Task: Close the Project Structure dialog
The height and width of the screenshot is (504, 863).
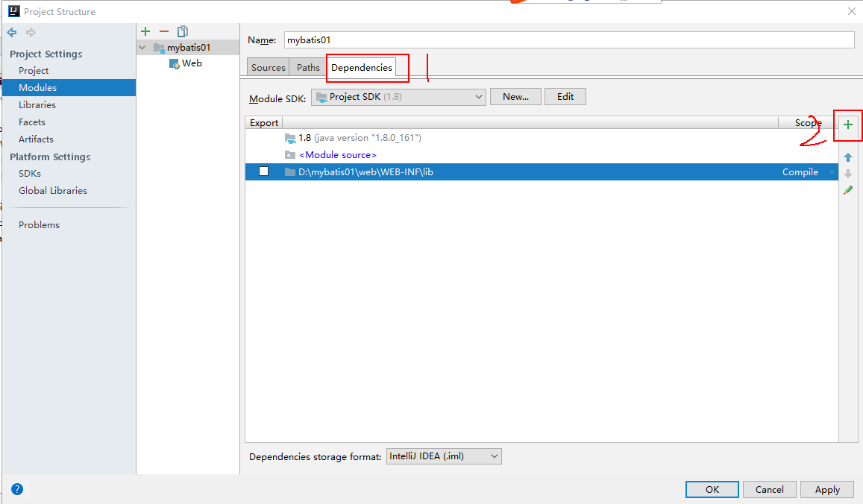Action: click(851, 11)
